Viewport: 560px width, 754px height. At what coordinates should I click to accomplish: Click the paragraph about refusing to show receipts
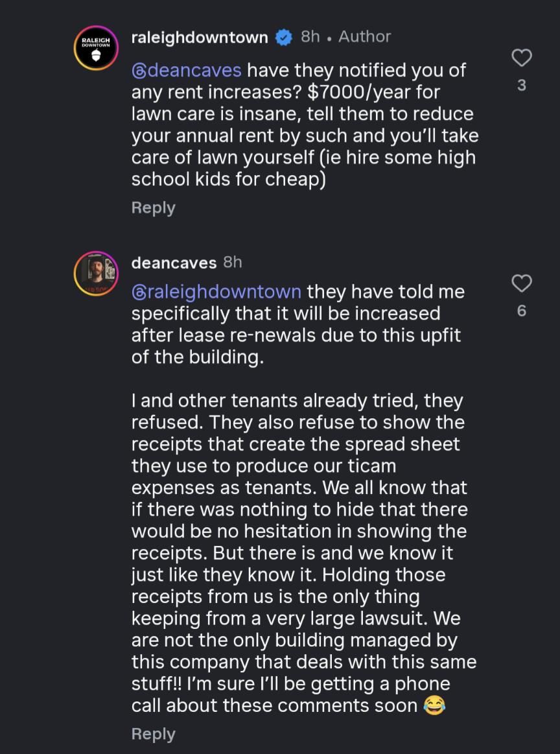[298, 552]
